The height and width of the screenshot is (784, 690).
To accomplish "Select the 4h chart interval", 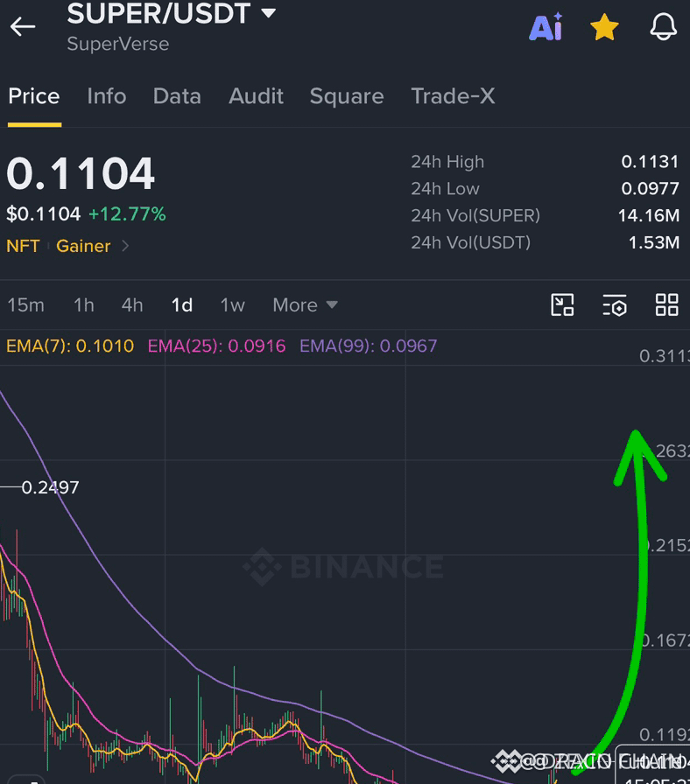I will point(132,305).
